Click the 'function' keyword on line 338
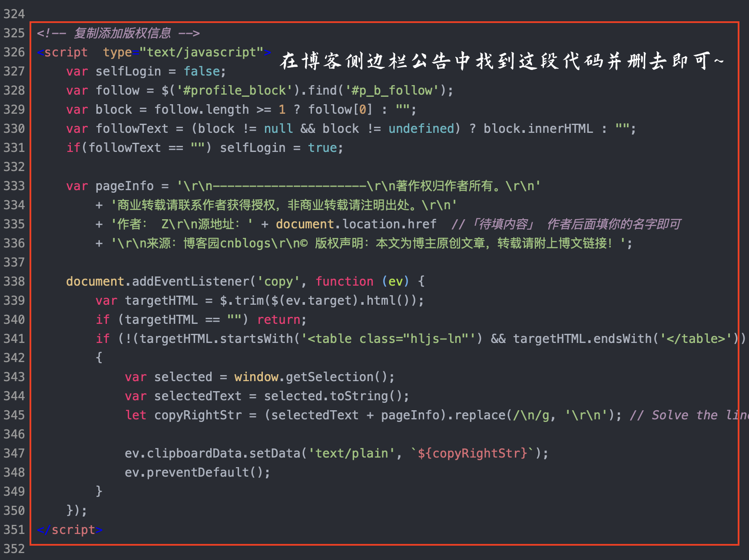The width and height of the screenshot is (749, 560). 345,281
